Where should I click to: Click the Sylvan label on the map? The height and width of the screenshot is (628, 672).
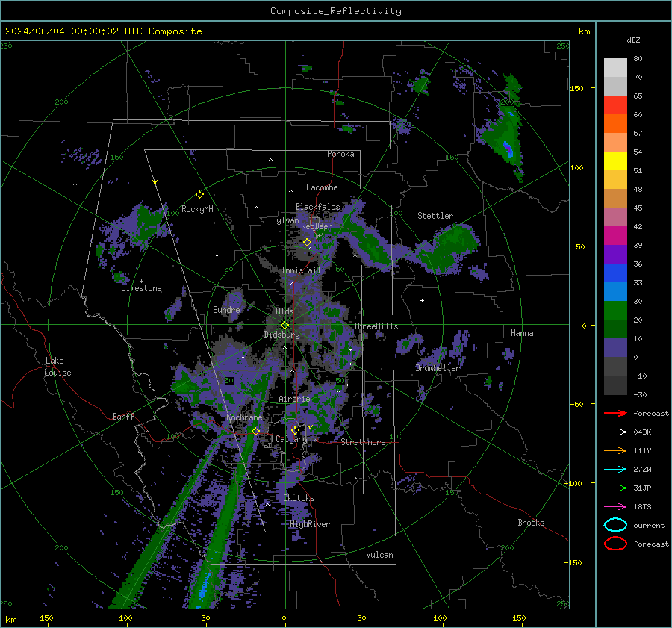point(285,220)
